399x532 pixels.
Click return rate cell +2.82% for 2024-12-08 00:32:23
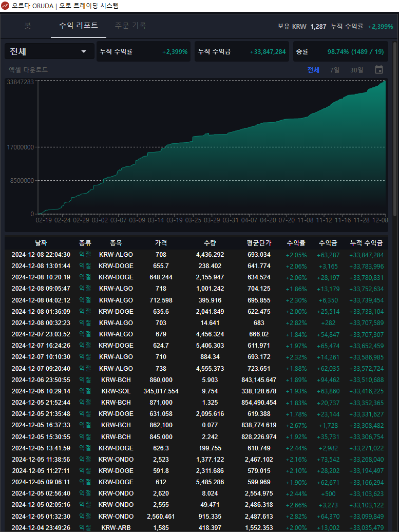click(296, 323)
